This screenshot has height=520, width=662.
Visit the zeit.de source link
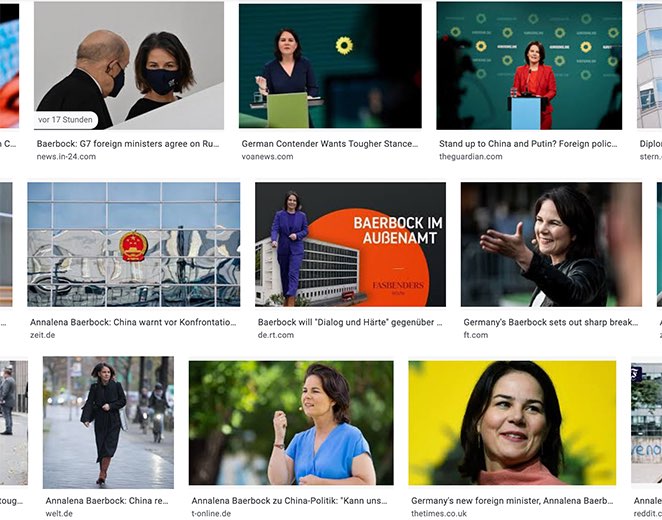tap(43, 335)
